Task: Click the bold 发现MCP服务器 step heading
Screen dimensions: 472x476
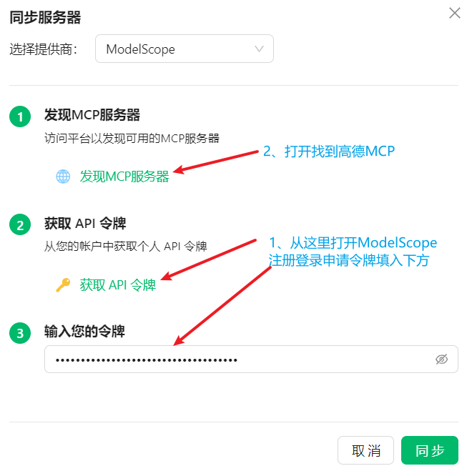Action: 92,115
